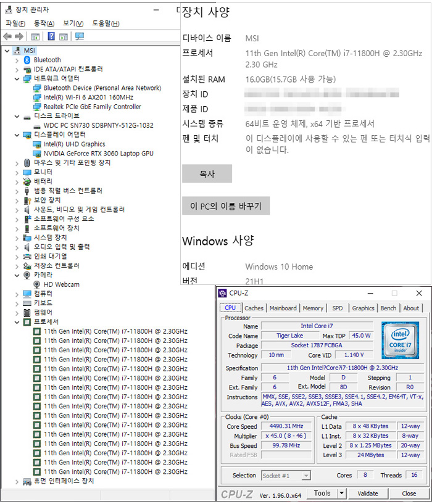Click the computer category icon (컴퓨터)
The image size is (432, 504).
(x=27, y=294)
